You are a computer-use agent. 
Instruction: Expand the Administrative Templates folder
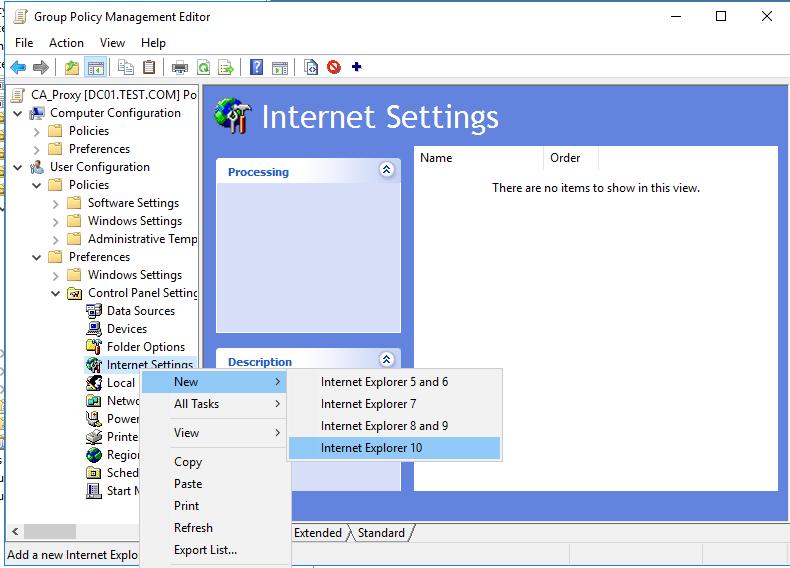pyautogui.click(x=55, y=240)
